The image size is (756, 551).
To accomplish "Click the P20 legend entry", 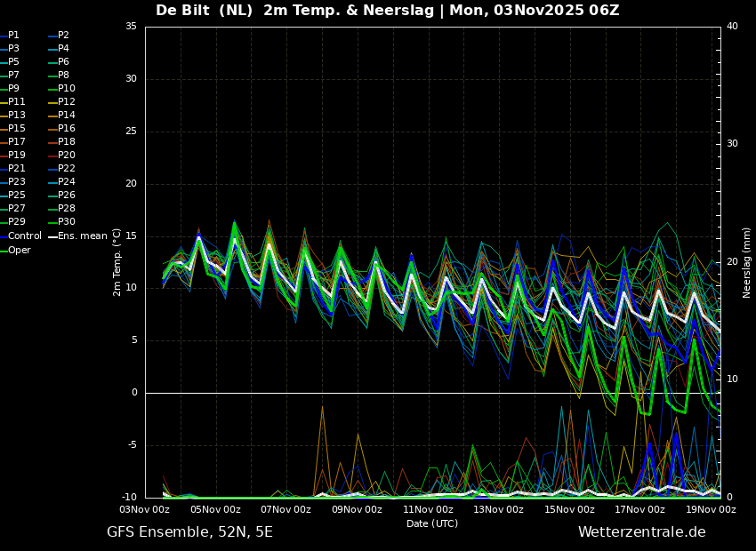I will coord(67,156).
